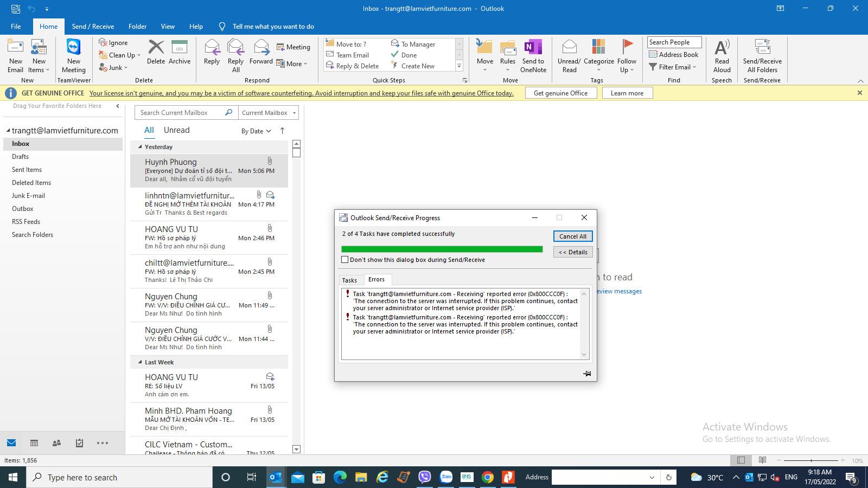The height and width of the screenshot is (488, 868).
Task: Switch to Send / Receive ribbon tab
Action: [x=93, y=26]
